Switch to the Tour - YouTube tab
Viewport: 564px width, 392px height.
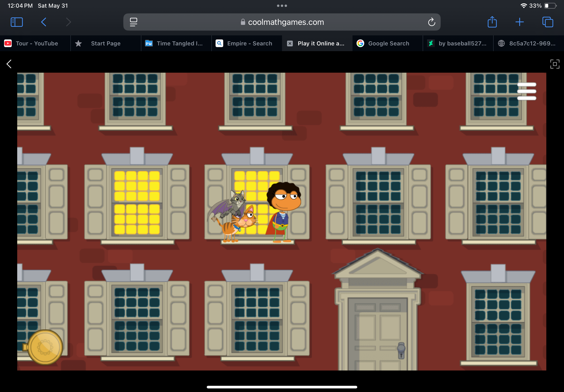coord(35,44)
